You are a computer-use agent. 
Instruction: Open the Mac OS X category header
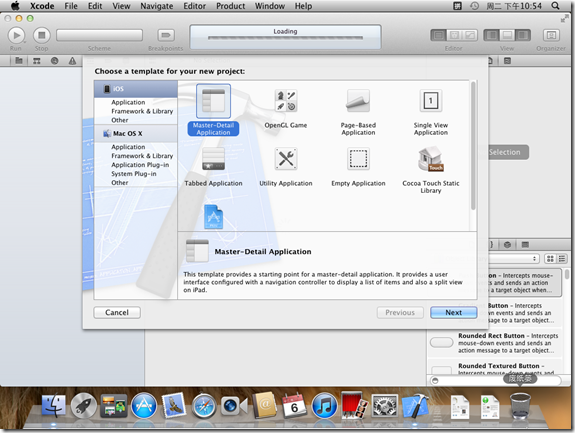[x=136, y=133]
